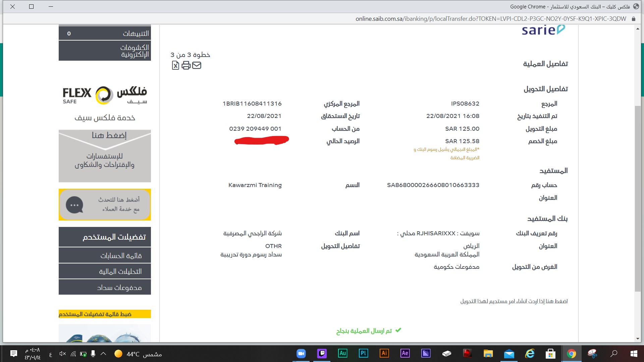Open التحليلات المالية financial analytics item
The width and height of the screenshot is (644, 362).
[105, 271]
